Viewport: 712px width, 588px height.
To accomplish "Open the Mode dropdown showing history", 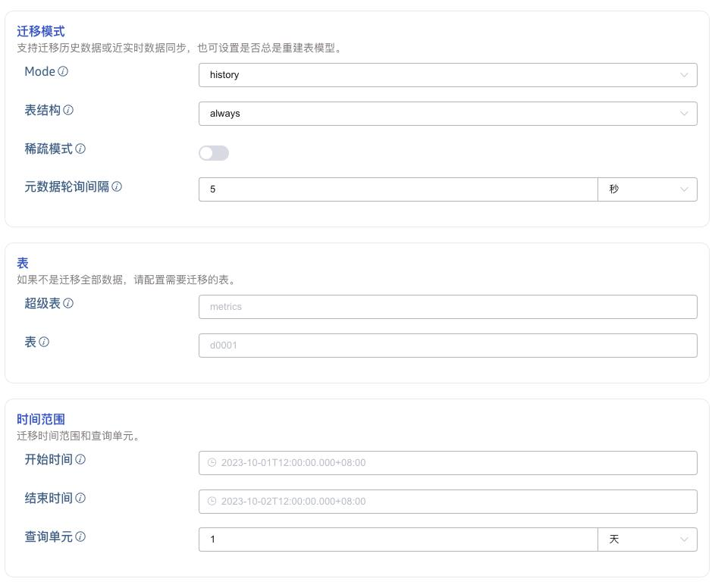I will [447, 75].
